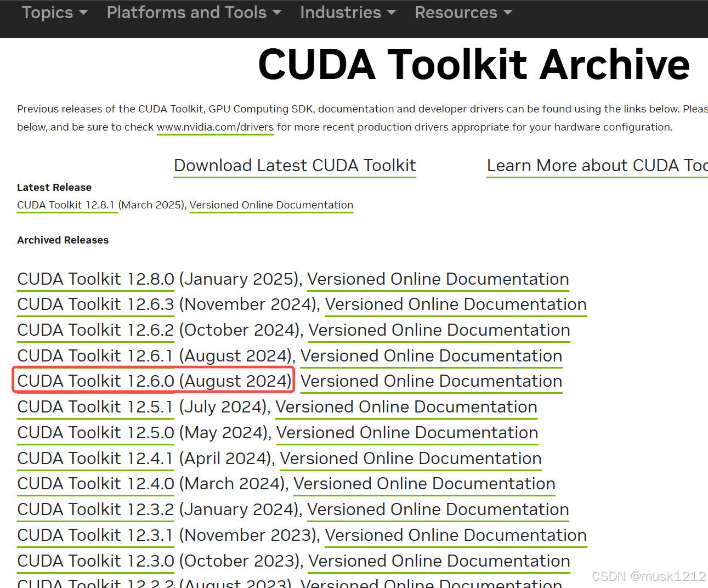Viewport: 708px width, 588px height.
Task: Open CUDA Toolkit 12.6.3 link
Action: click(x=95, y=304)
